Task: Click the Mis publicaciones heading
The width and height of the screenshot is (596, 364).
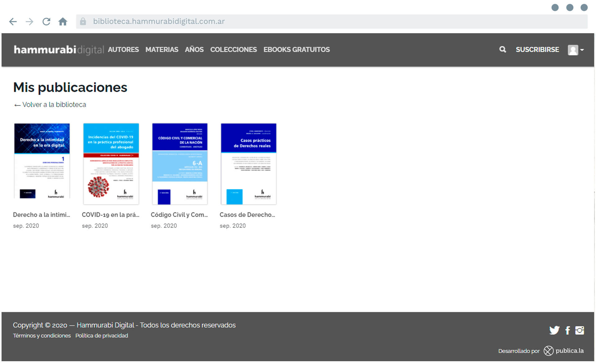Action: 70,88
